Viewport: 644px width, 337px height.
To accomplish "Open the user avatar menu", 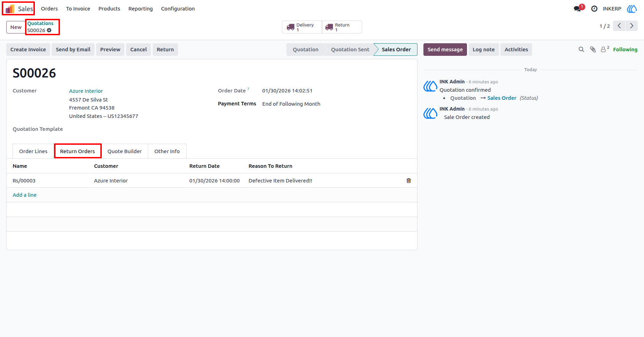I will [632, 9].
